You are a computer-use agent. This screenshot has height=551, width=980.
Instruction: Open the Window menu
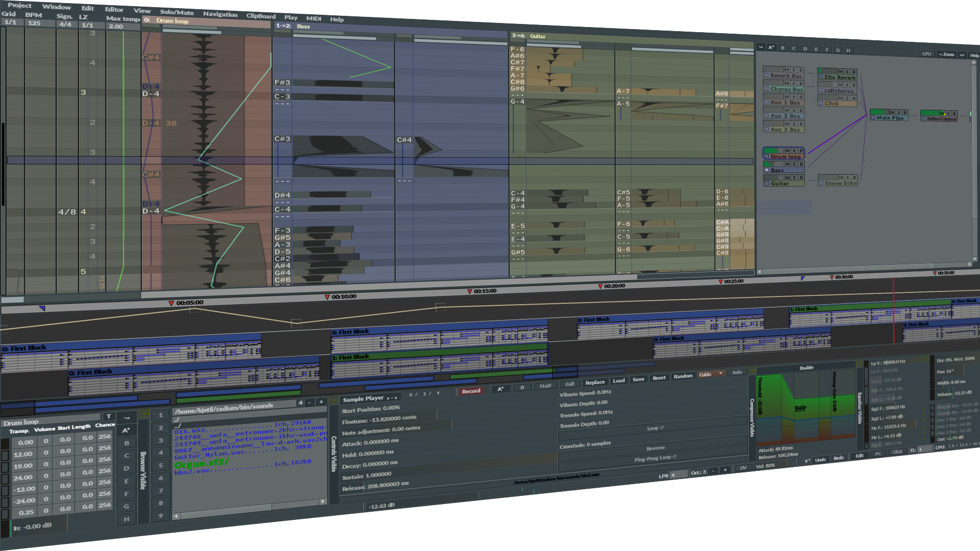pyautogui.click(x=56, y=7)
